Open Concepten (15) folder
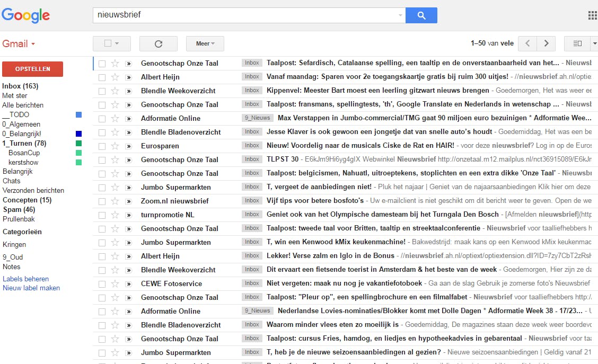Viewport: 598px width, 364px height. (x=27, y=200)
